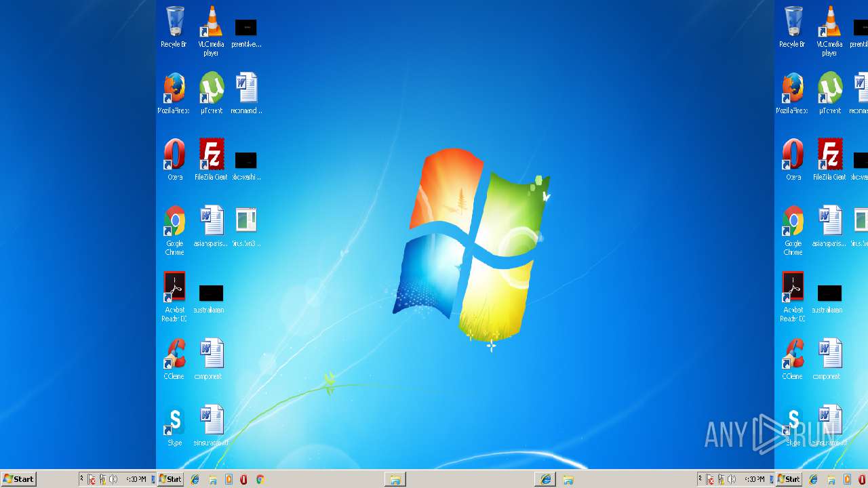Select 'australiaran' black thumbnail in right desktop copy
This screenshot has height=488, width=868.
829,298
